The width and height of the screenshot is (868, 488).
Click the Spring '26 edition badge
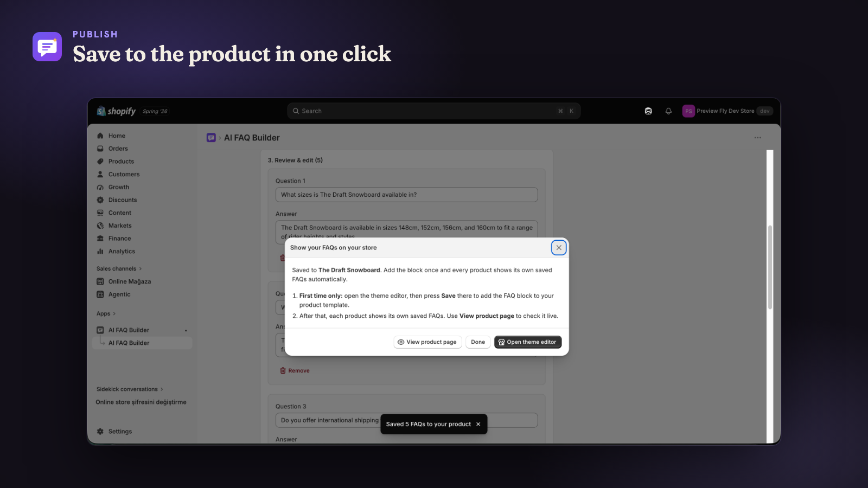pyautogui.click(x=155, y=111)
